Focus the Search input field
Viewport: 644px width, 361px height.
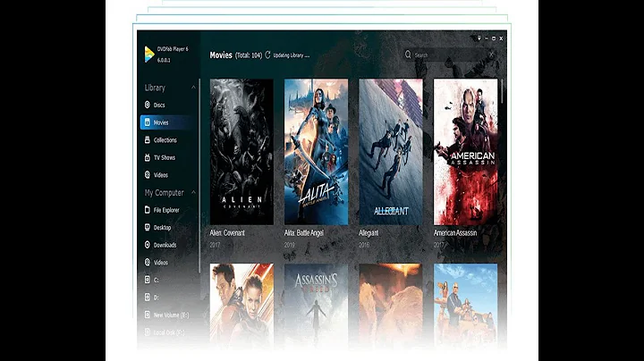(450, 55)
